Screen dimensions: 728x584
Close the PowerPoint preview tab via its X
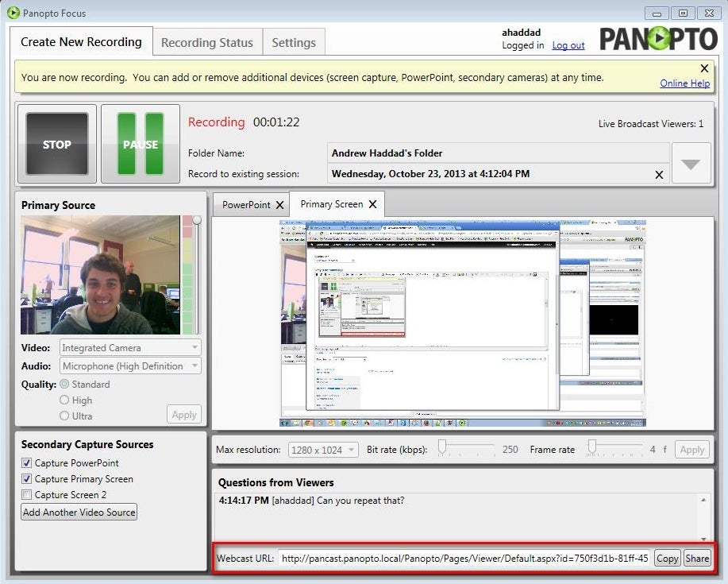(x=279, y=205)
